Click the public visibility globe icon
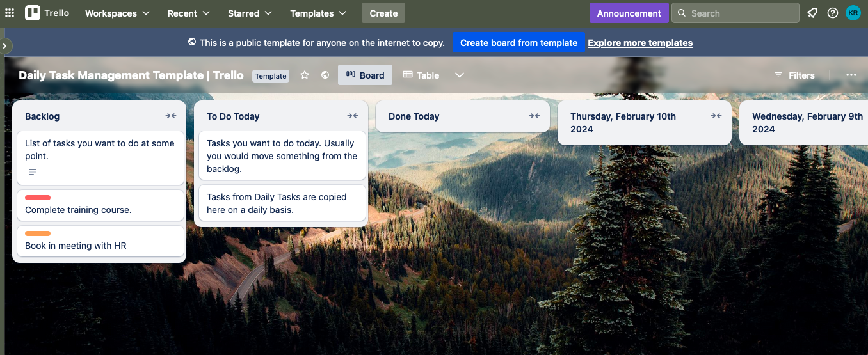Image resolution: width=868 pixels, height=355 pixels. point(325,75)
